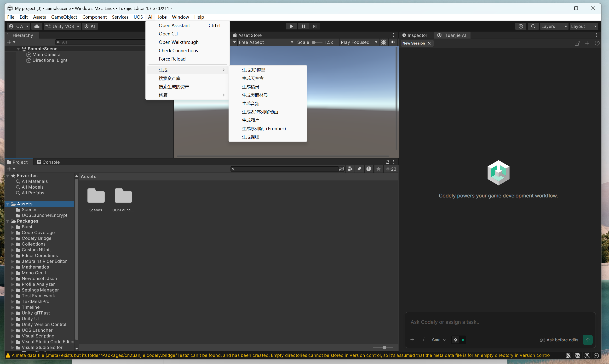This screenshot has height=364, width=609.
Task: Open Tuanjie AI panel options menu
Action: (x=596, y=35)
